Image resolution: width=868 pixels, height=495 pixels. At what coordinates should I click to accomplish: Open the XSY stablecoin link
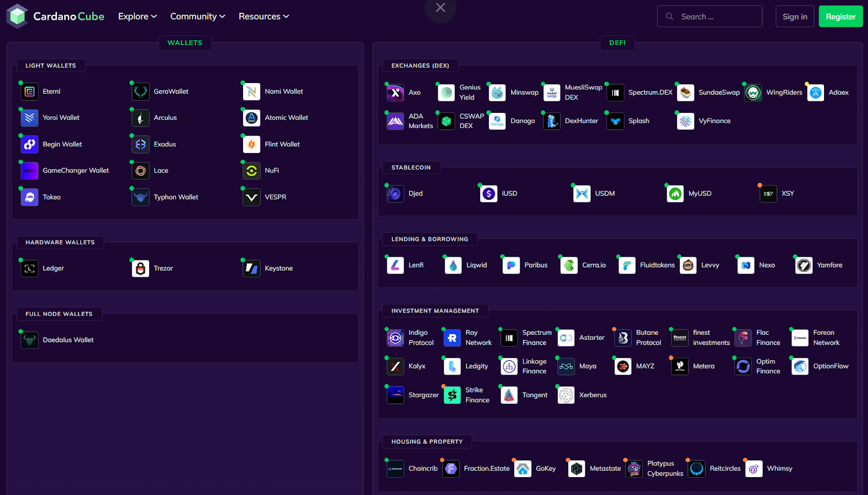[x=788, y=194]
